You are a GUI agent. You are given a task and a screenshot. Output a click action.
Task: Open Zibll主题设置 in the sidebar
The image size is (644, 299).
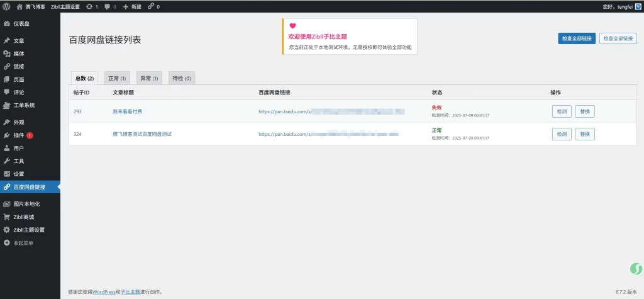click(29, 230)
